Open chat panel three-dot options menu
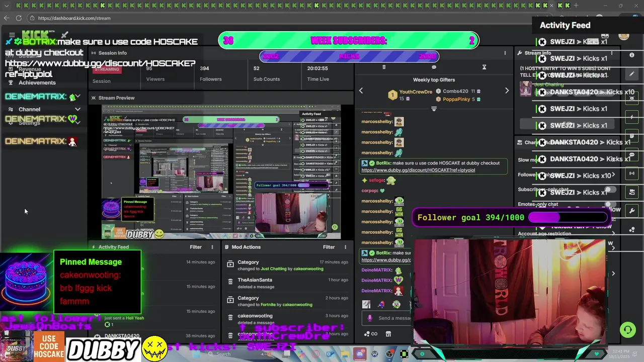The width and height of the screenshot is (644, 362). point(505,53)
